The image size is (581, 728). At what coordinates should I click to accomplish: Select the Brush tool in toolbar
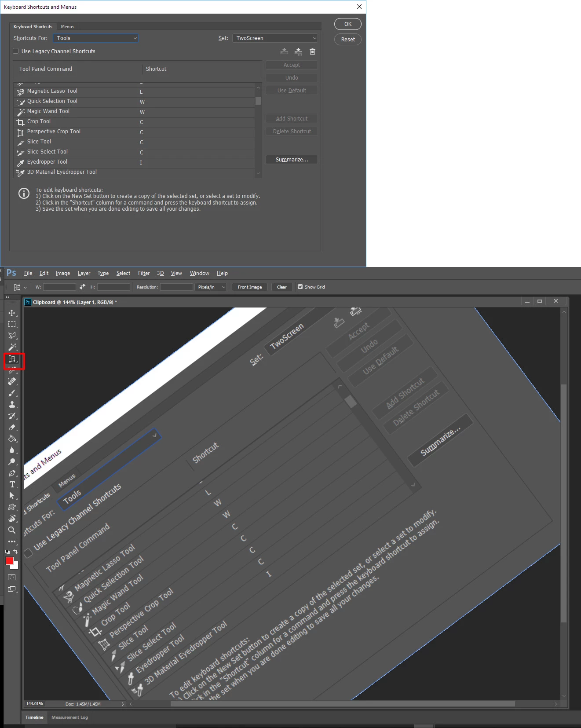click(x=12, y=393)
